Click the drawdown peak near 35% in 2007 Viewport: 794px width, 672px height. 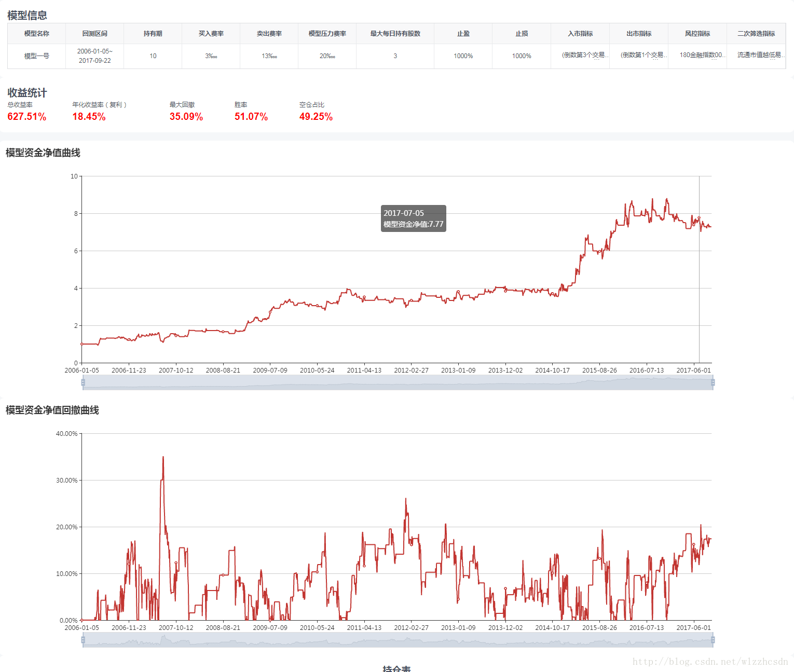coord(163,457)
